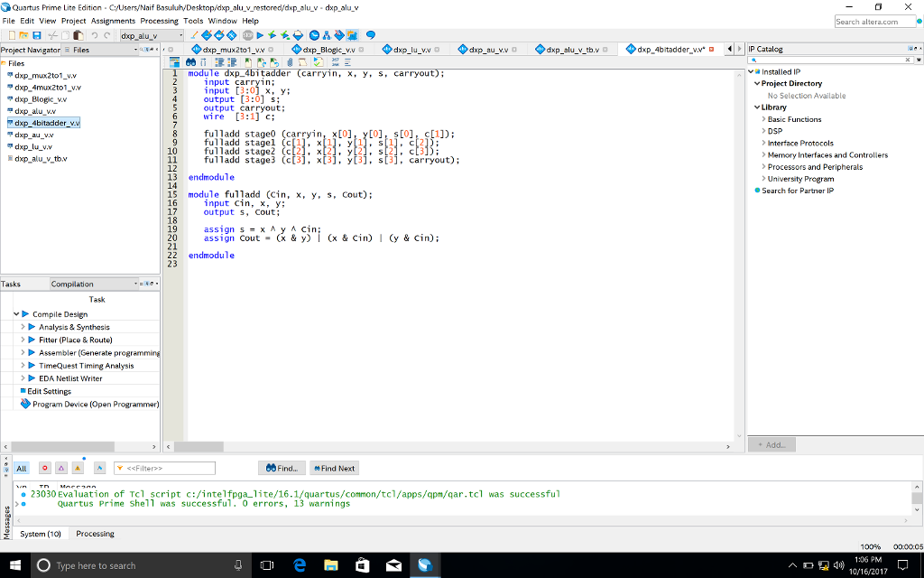924x578 pixels.
Task: Click the Find Next button
Action: 334,468
